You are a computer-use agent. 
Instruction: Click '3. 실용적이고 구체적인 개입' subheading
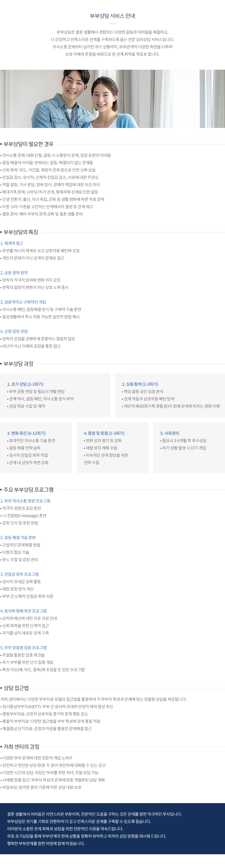[23, 302]
